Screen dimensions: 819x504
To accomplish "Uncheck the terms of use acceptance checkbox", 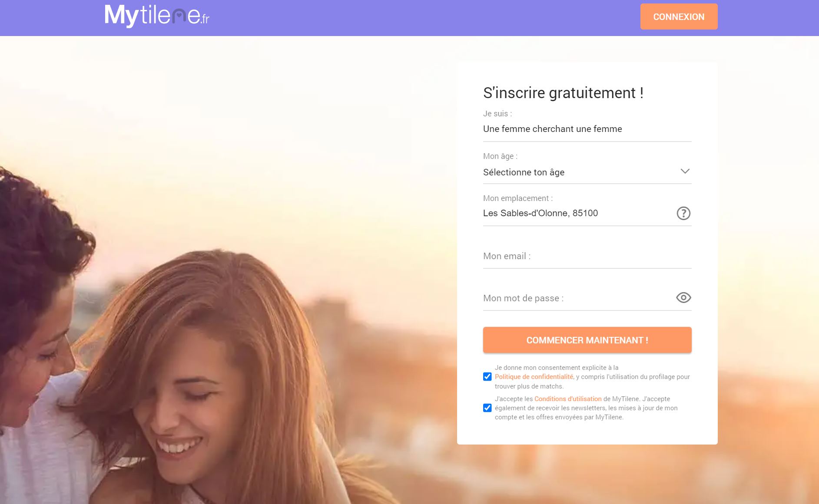I will point(487,408).
